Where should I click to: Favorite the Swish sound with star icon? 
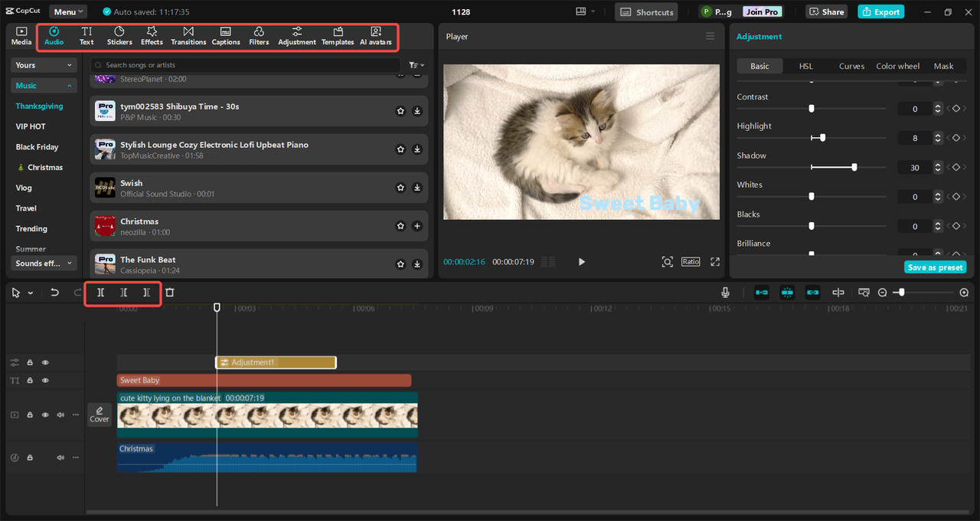400,188
